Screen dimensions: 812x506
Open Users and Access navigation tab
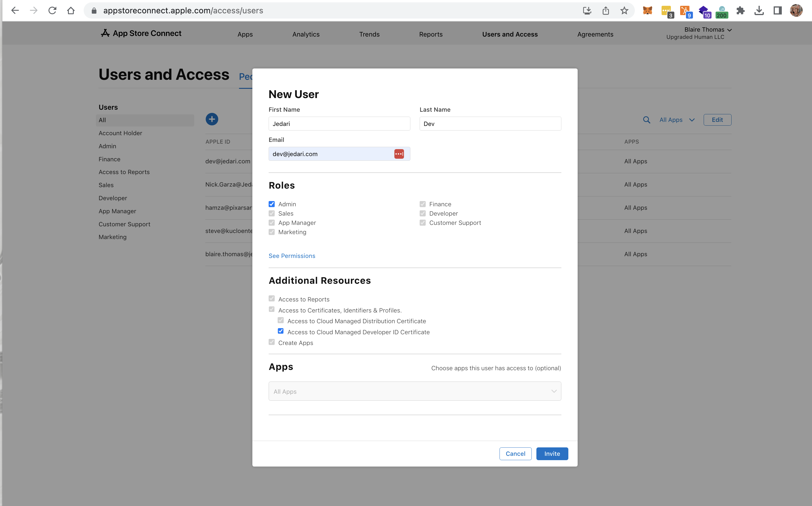point(510,34)
